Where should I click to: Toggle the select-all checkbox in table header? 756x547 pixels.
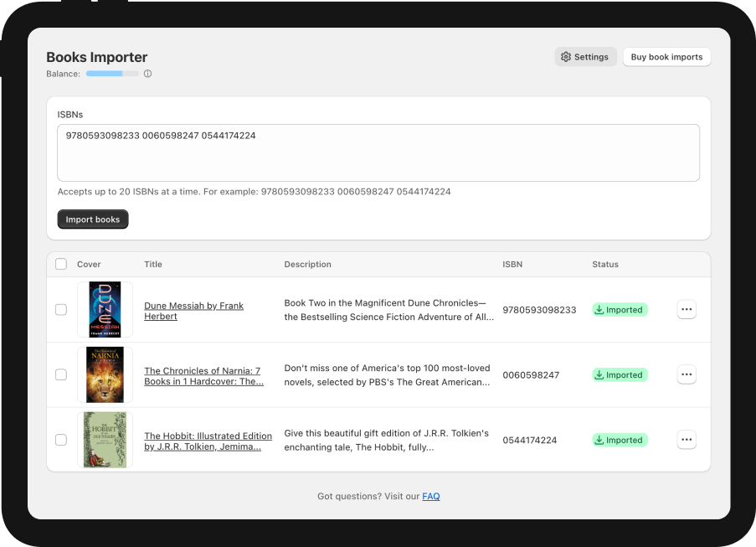click(x=61, y=265)
